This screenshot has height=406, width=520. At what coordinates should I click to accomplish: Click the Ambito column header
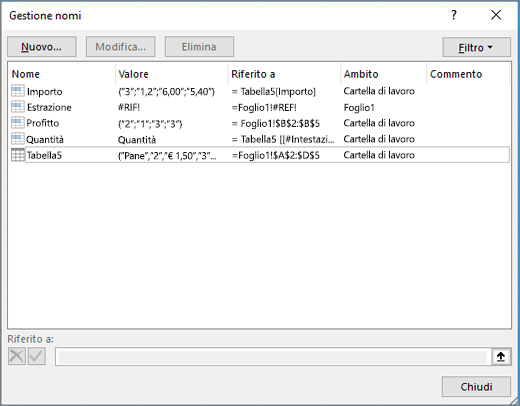click(x=383, y=74)
